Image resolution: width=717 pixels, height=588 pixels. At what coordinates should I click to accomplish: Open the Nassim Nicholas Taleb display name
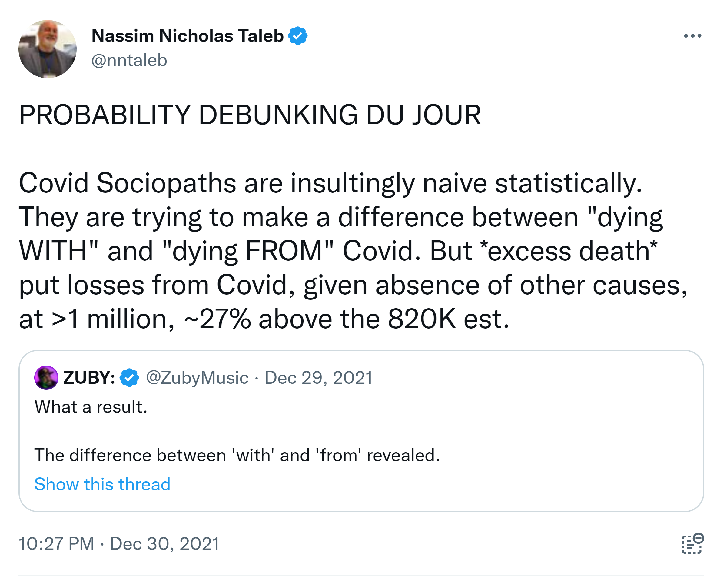click(x=187, y=35)
